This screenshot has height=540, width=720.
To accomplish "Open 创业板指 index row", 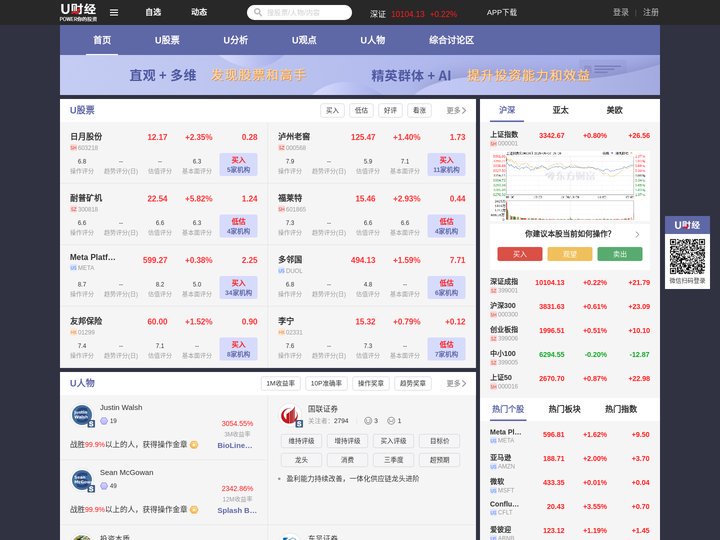I will (569, 333).
